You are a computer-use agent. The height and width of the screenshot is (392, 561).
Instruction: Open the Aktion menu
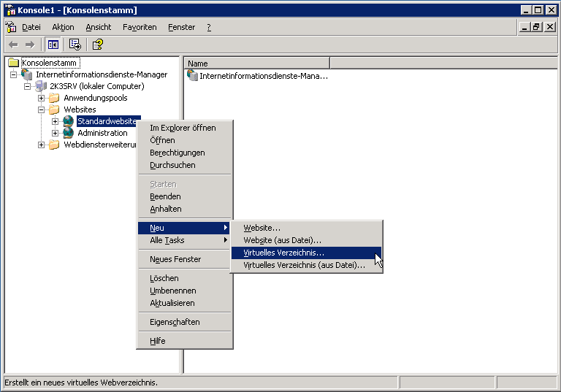point(63,27)
